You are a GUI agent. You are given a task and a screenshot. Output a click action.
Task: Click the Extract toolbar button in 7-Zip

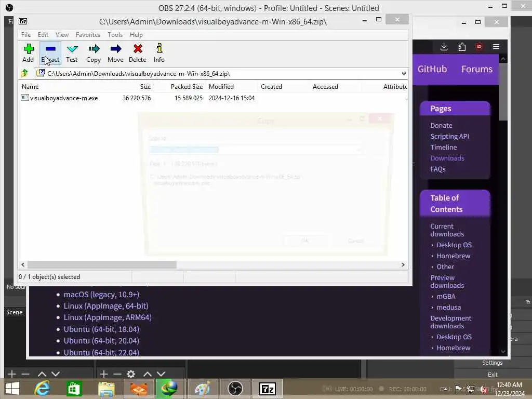[x=50, y=54]
